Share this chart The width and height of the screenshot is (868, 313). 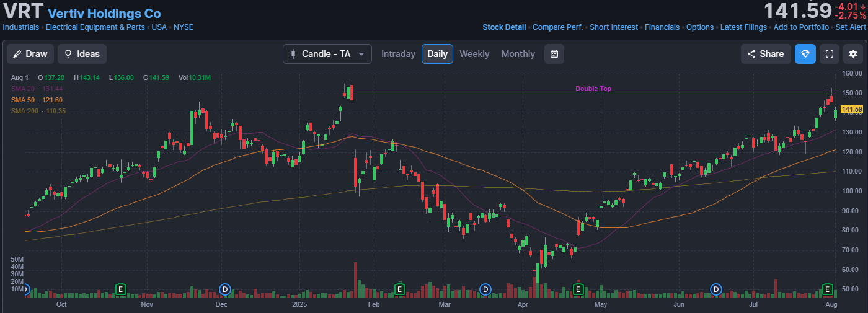click(x=766, y=54)
